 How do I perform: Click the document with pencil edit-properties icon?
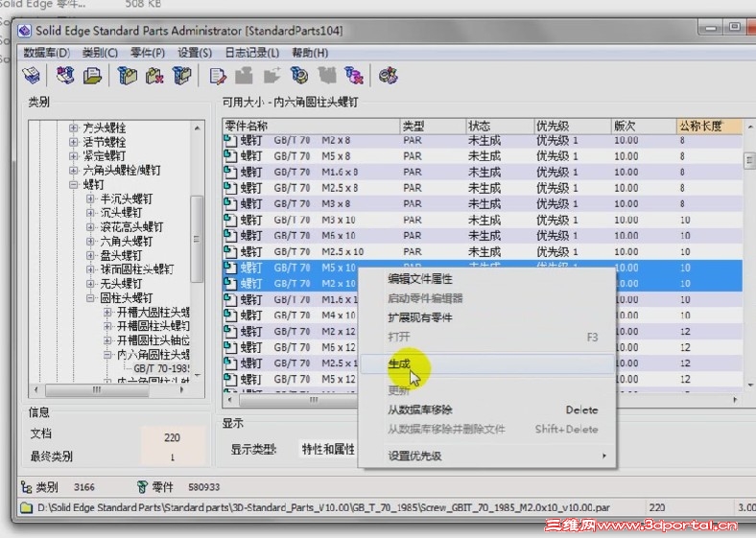[x=218, y=76]
